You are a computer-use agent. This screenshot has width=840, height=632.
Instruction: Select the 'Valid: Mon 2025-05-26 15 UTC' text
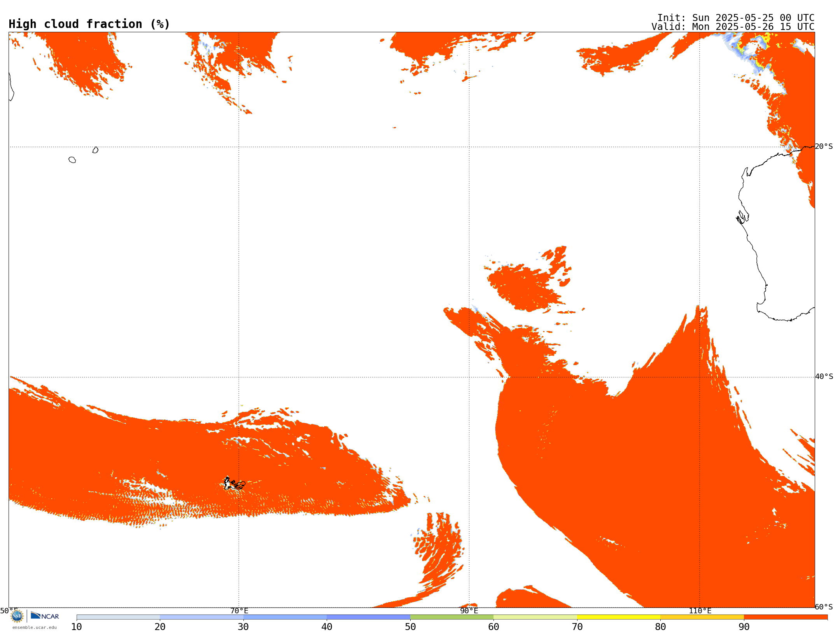pos(733,27)
